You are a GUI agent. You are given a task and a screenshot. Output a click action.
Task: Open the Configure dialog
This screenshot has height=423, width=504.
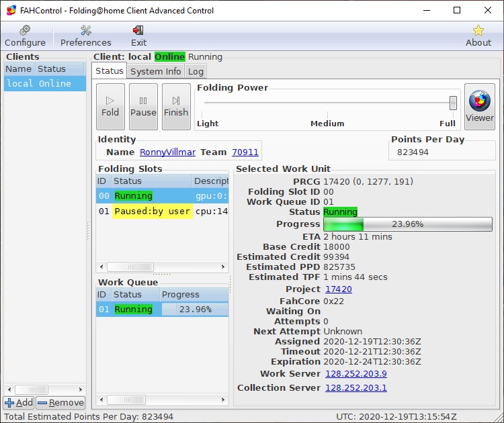coord(25,36)
